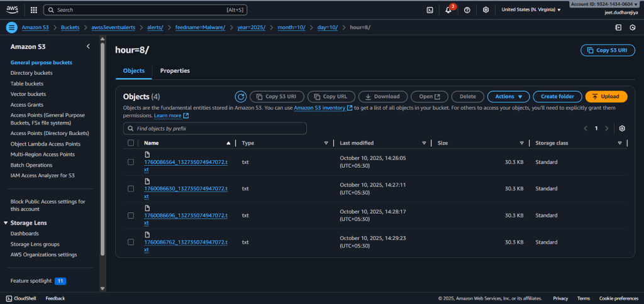Open the settings gear in top bar
The width and height of the screenshot is (644, 304).
coord(486,10)
